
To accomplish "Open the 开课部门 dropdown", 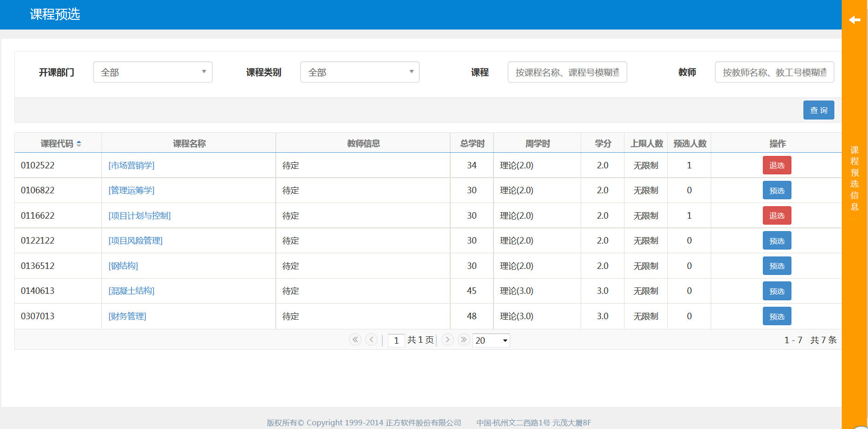I will click(153, 72).
